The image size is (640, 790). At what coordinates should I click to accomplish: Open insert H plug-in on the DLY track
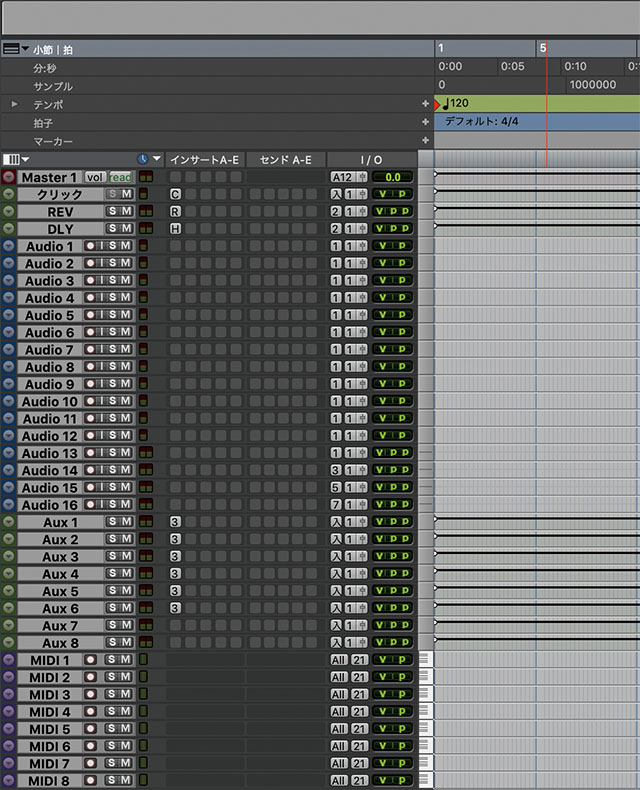[175, 229]
